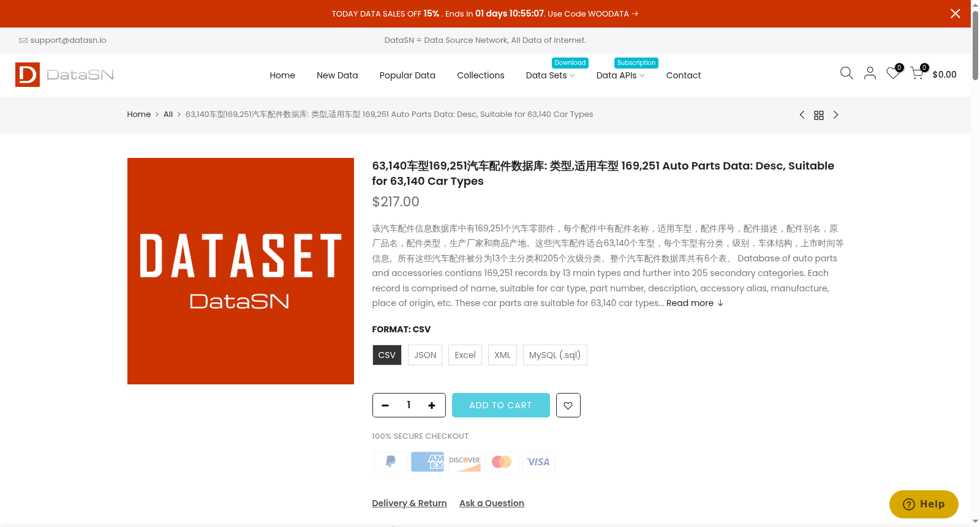Screen dimensions: 980x527
Task: Click the support@datasn.io email link
Action: (68, 40)
